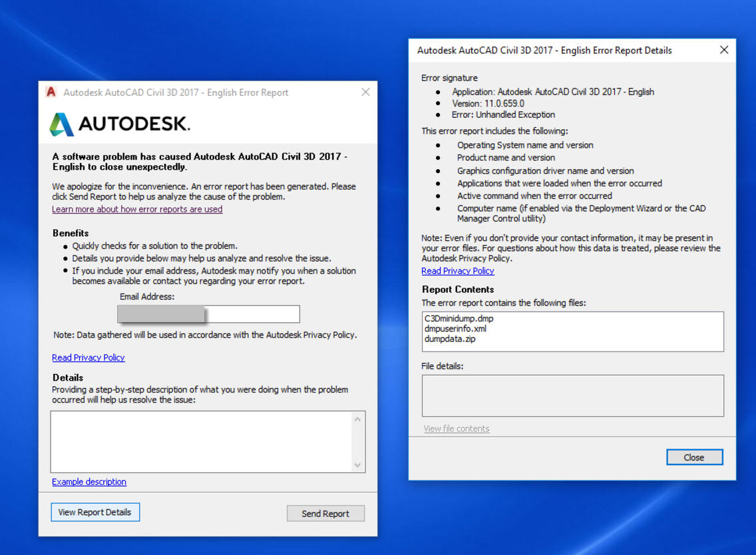The width and height of the screenshot is (756, 555).
Task: Click the 'Report Contents' heading
Action: click(458, 289)
